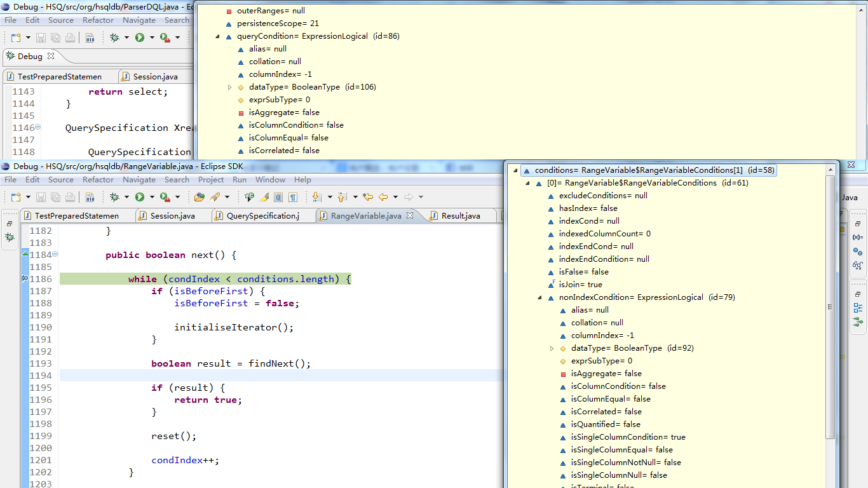Close the RangeVariable.java tab

point(410,216)
